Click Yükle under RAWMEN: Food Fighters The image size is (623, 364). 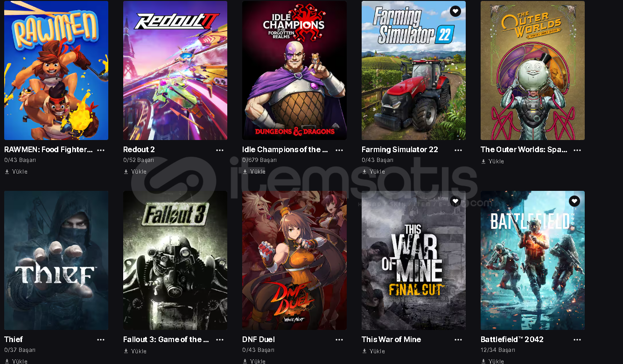click(x=16, y=172)
